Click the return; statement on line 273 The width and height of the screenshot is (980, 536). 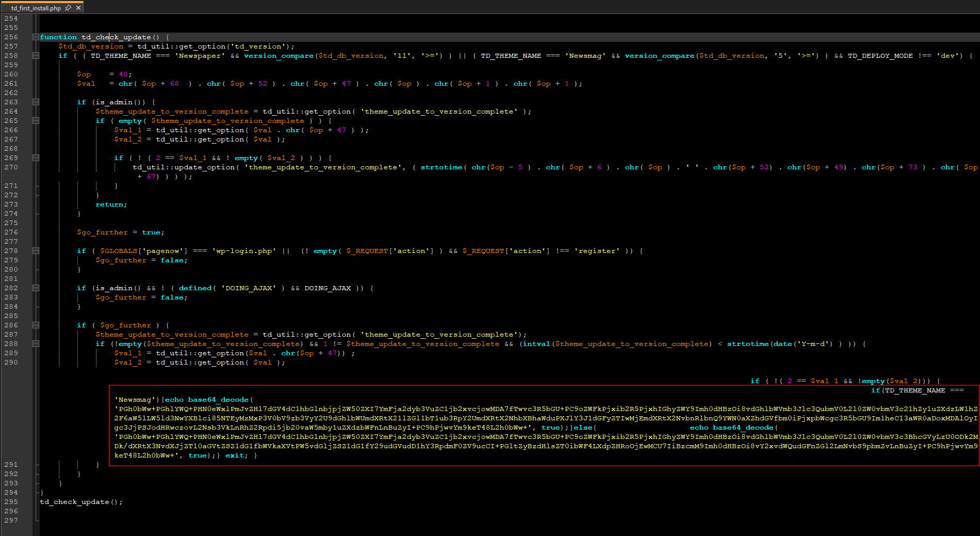click(x=111, y=204)
